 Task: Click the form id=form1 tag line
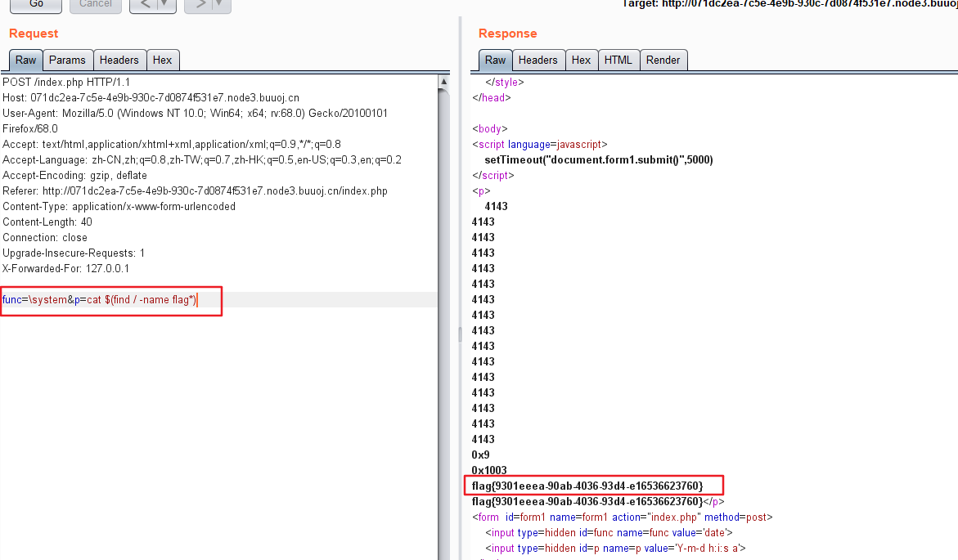click(622, 517)
